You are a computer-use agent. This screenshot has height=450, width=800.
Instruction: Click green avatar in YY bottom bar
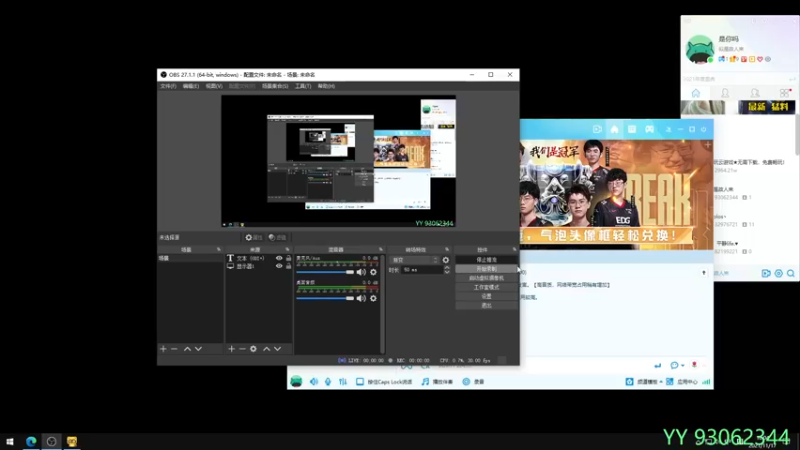point(296,382)
